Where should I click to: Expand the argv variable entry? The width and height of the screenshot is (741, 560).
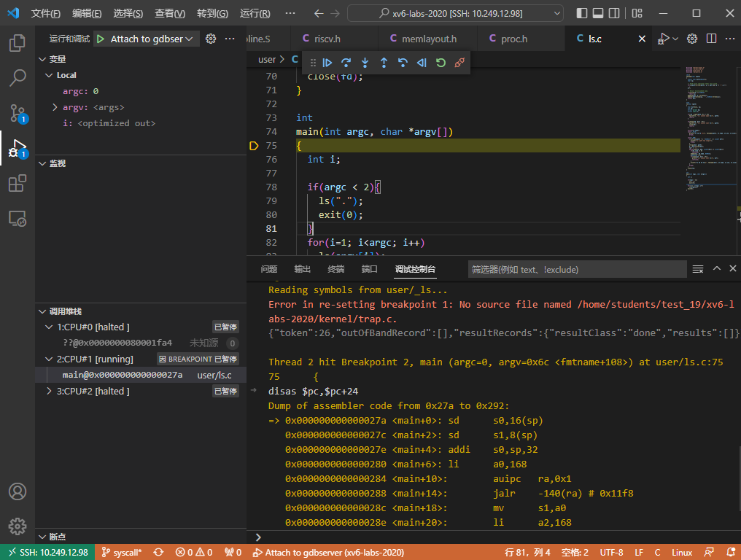coord(55,107)
